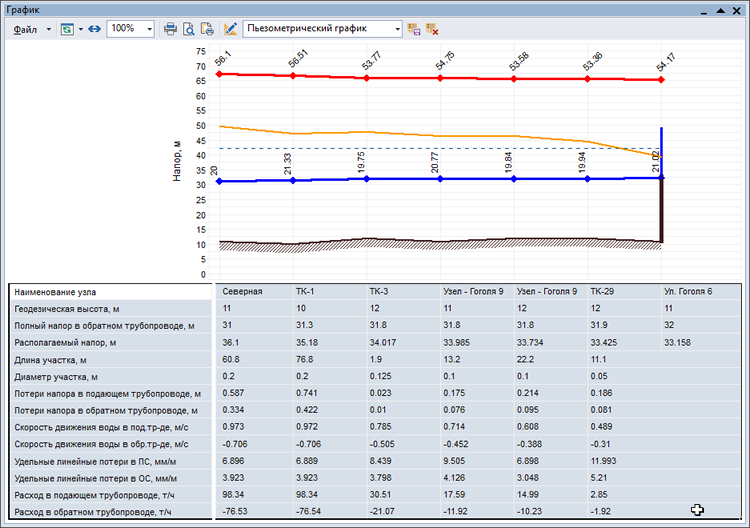Open the zoom percentage dropdown arrow
The width and height of the screenshot is (750, 528).
[x=149, y=29]
